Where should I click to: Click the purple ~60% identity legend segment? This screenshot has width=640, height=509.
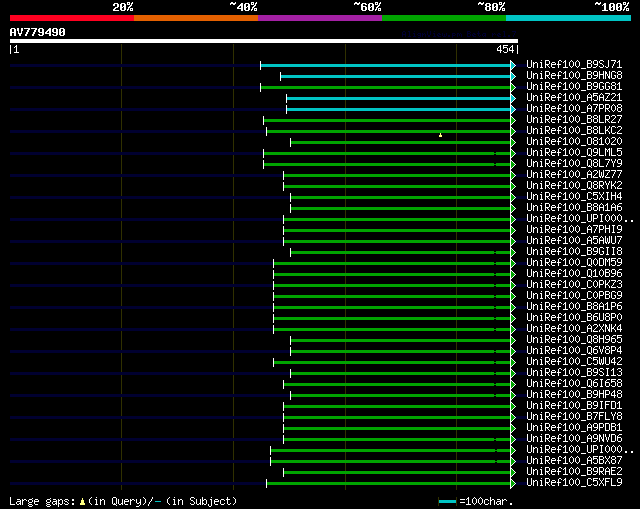point(320,18)
